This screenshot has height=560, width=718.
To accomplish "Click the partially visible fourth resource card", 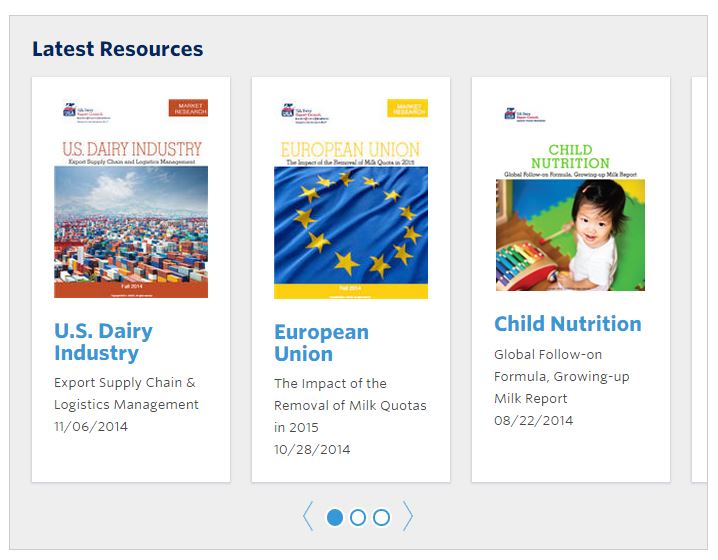I will (699, 280).
